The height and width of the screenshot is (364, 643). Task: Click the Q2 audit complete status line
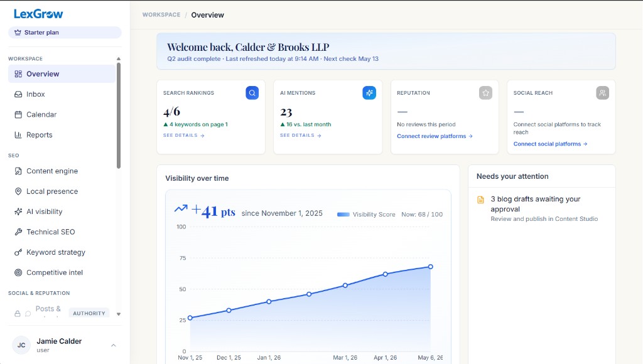point(273,58)
